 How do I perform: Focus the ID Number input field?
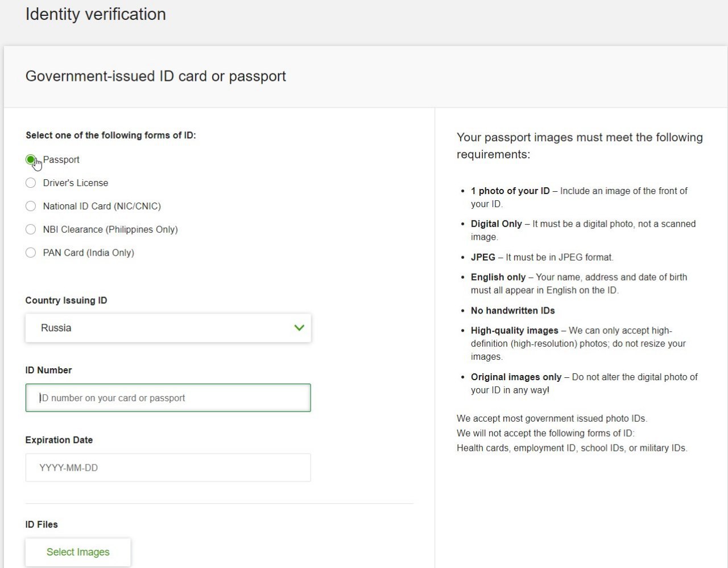[168, 398]
